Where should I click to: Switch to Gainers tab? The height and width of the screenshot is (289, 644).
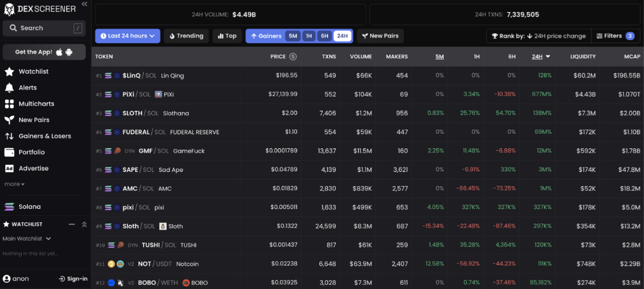(266, 36)
